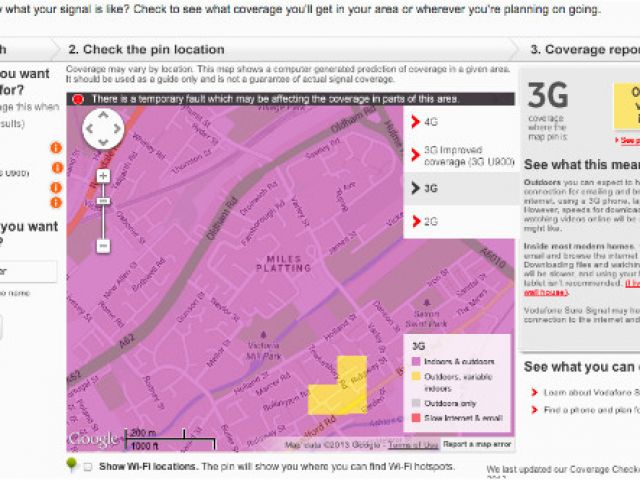
Task: Select the 4G coverage layer
Action: point(459,122)
